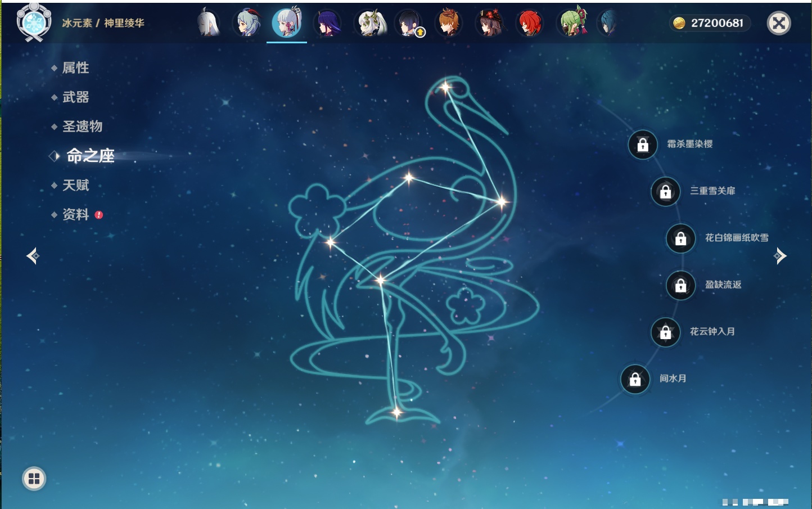812x509 pixels.
Task: Select Hu Tao's avatar with flower hat
Action: (489, 24)
